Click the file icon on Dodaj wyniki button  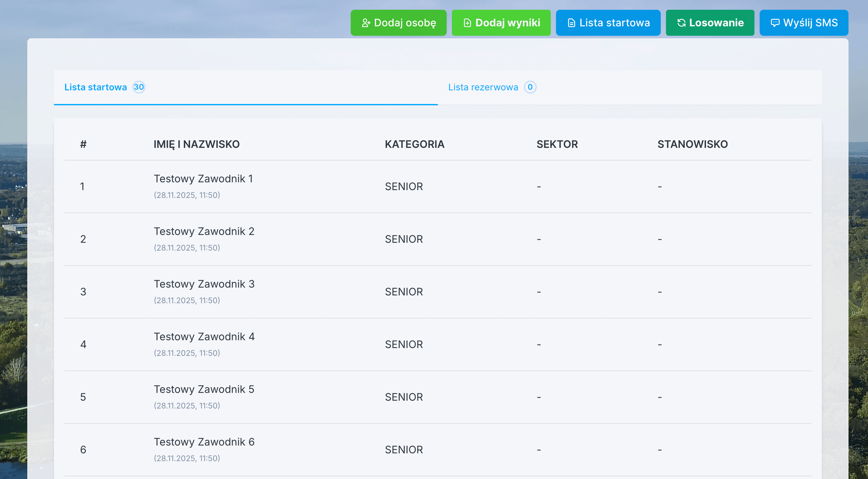click(468, 23)
